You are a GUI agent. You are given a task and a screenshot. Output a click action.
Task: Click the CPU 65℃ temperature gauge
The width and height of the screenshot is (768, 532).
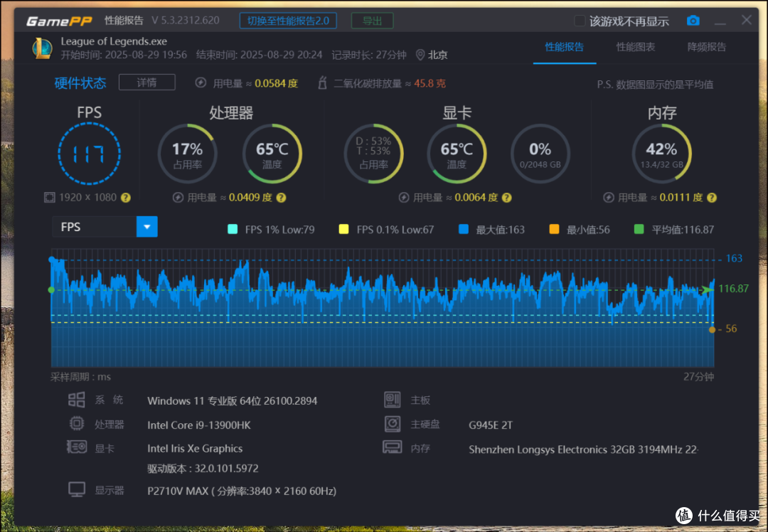coord(272,154)
